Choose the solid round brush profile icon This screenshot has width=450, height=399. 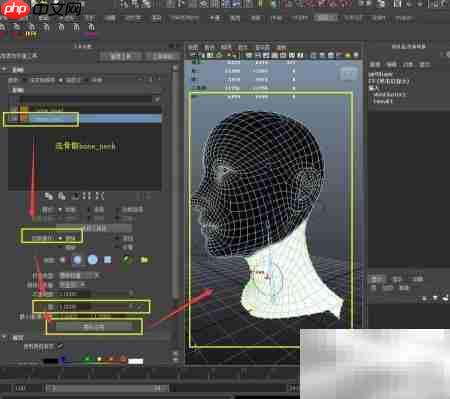pyautogui.click(x=93, y=260)
